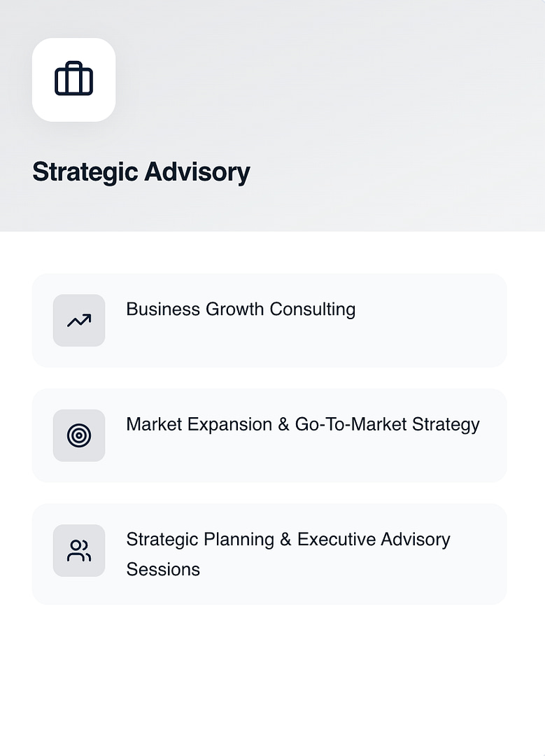Click the bullseye target icon

[79, 435]
